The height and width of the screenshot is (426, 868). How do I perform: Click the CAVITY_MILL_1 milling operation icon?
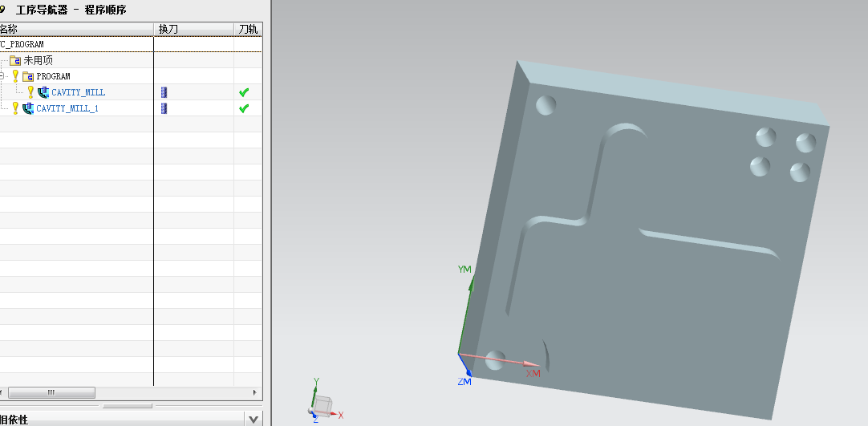pyautogui.click(x=28, y=108)
